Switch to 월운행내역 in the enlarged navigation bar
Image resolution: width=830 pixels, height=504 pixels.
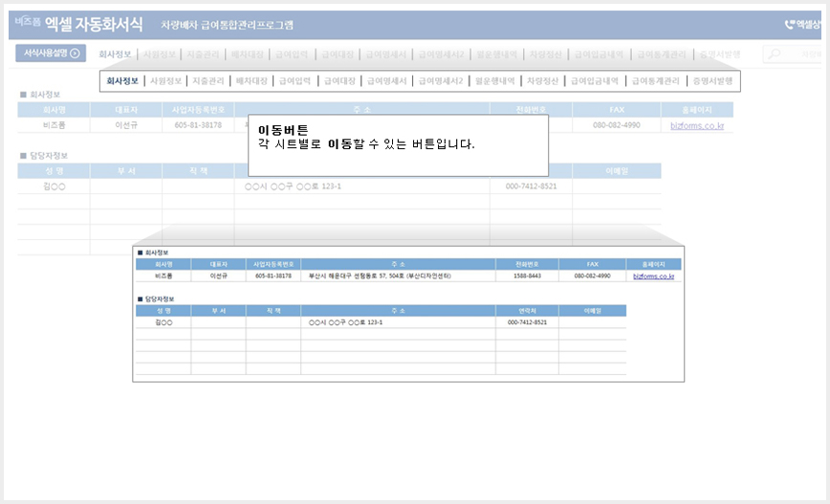495,81
